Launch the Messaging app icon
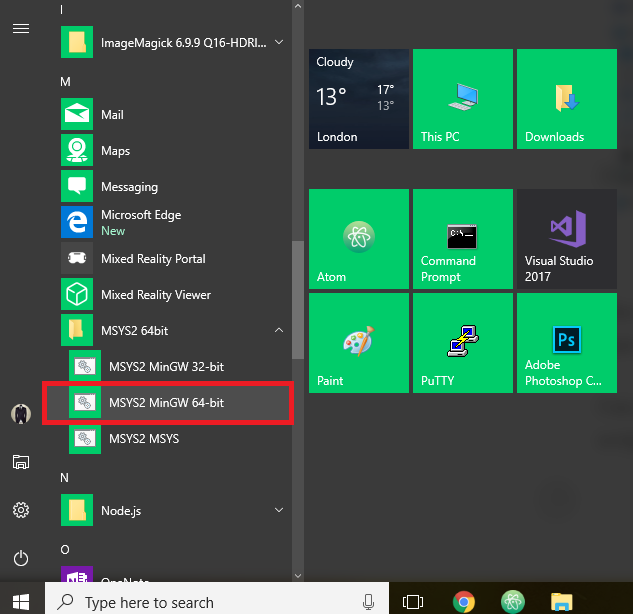The image size is (633, 614). pos(77,186)
